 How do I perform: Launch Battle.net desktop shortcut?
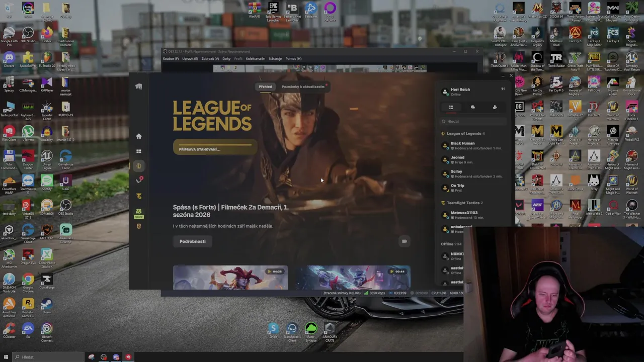click(x=311, y=10)
